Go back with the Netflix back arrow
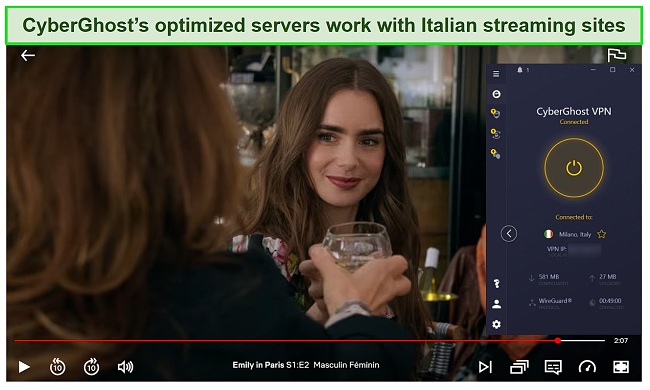This screenshot has height=390, width=650. coord(28,55)
